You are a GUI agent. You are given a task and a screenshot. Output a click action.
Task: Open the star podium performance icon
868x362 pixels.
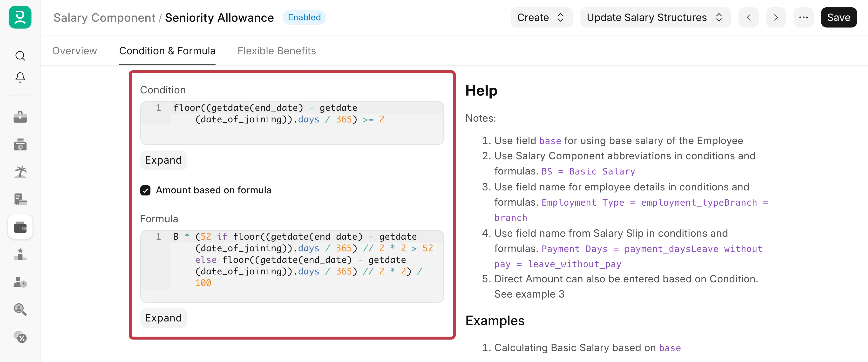pyautogui.click(x=20, y=254)
